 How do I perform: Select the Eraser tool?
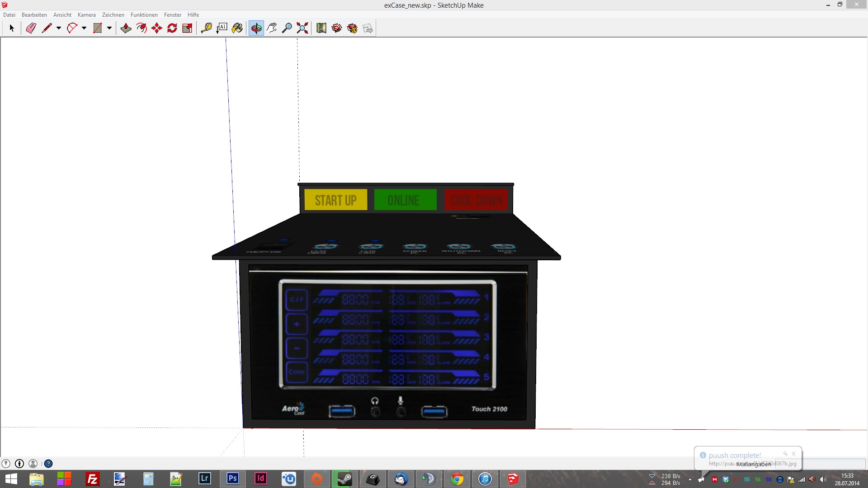(31, 28)
